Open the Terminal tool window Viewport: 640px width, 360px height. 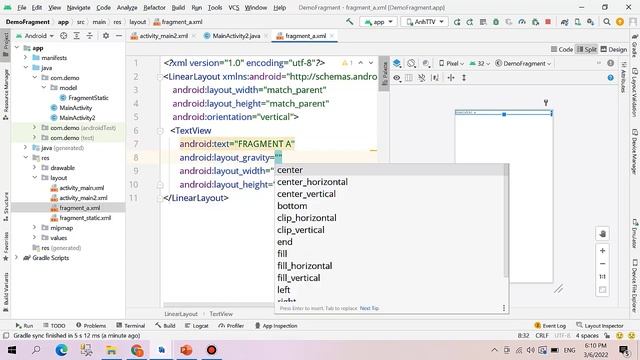pos(131,326)
